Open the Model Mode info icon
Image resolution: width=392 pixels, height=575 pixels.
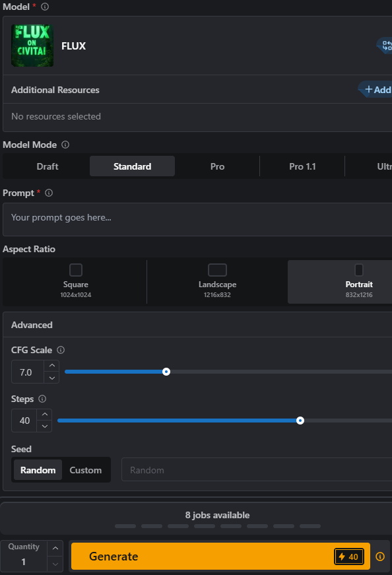65,145
